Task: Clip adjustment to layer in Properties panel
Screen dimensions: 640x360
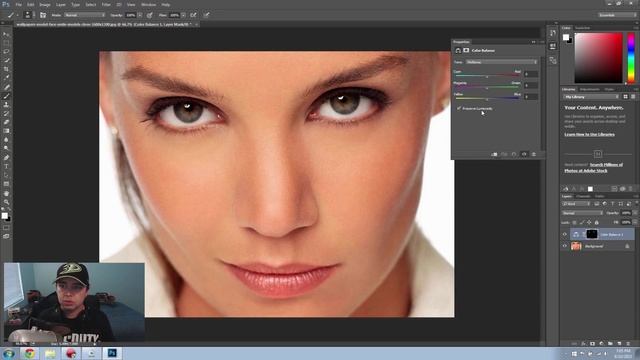Action: pyautogui.click(x=494, y=154)
